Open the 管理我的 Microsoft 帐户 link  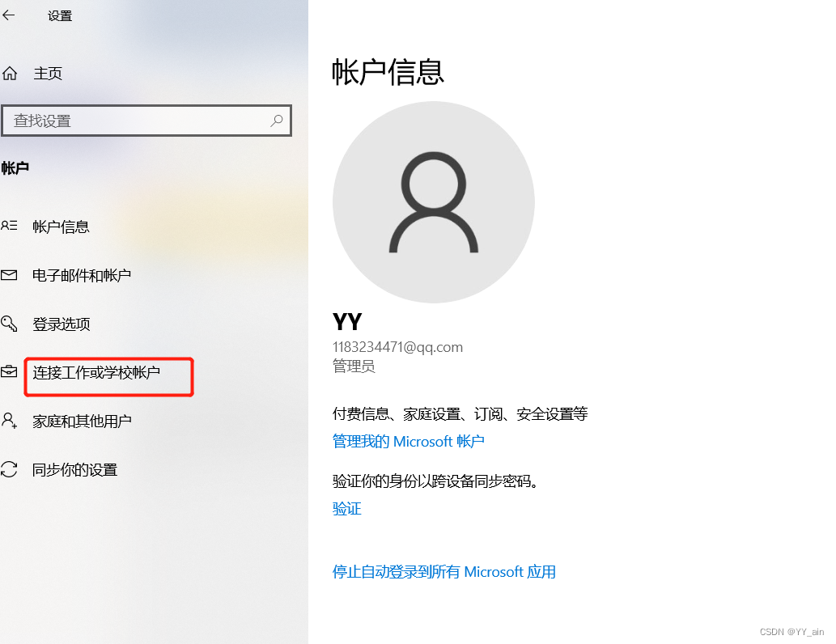click(x=409, y=442)
